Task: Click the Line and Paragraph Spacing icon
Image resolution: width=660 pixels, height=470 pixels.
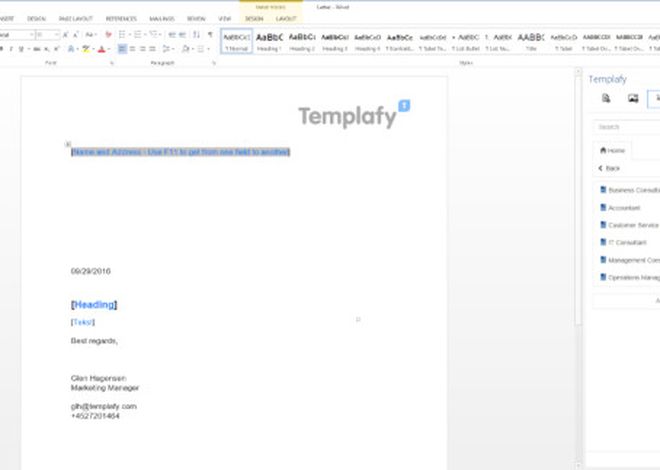Action: pos(167,49)
